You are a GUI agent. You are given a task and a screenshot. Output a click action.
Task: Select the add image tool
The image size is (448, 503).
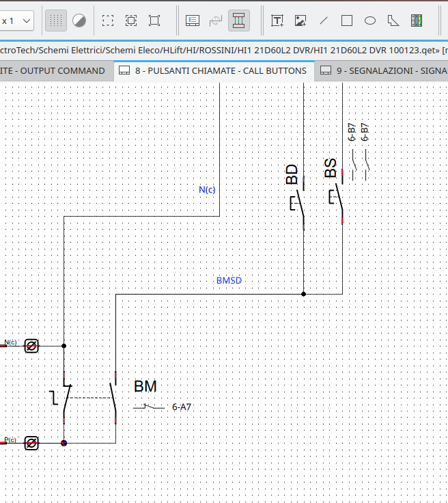click(300, 21)
